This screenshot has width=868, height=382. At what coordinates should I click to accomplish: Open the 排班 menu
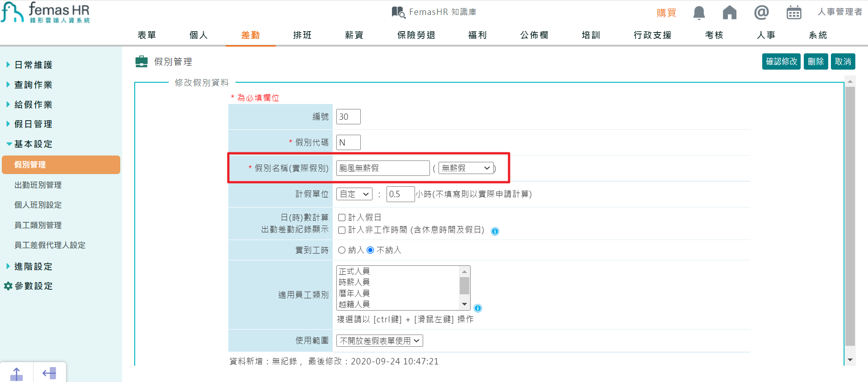pos(302,35)
